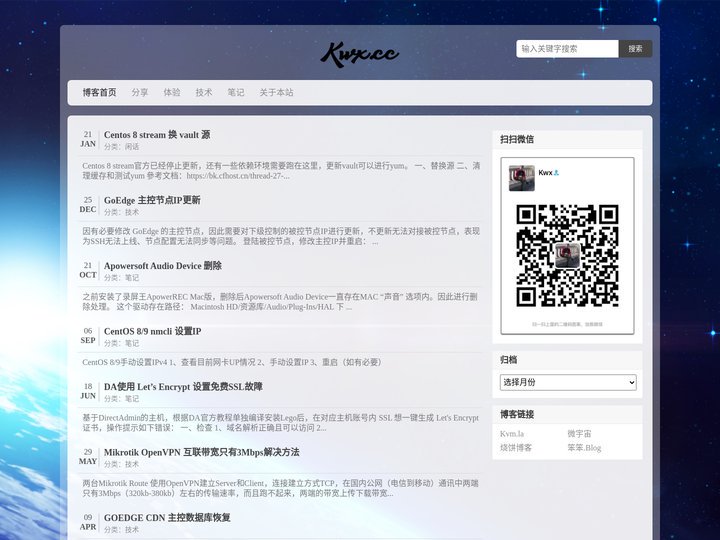Image resolution: width=720 pixels, height=540 pixels.
Task: Visit the 微宇宙 blog link
Action: click(579, 433)
